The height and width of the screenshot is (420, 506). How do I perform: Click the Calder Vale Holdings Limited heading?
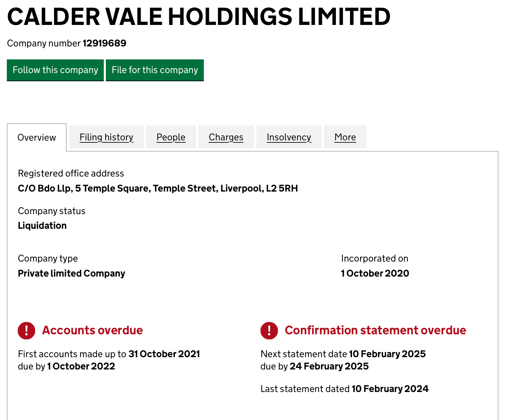pyautogui.click(x=198, y=17)
